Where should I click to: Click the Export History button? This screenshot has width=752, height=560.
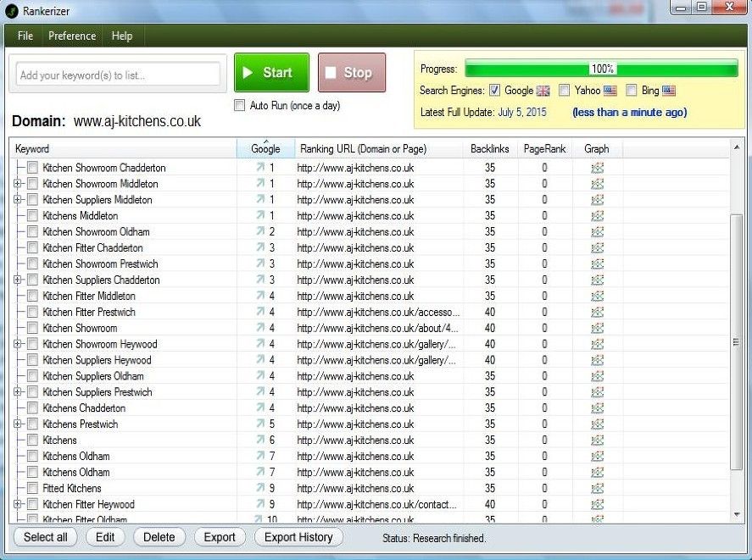point(298,537)
